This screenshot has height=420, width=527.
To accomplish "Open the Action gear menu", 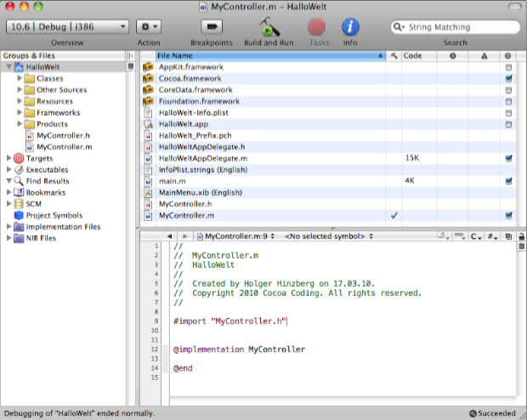I will pyautogui.click(x=149, y=26).
